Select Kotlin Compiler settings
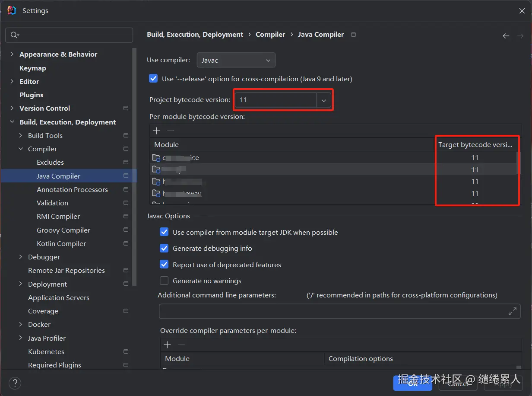The height and width of the screenshot is (396, 532). click(x=61, y=243)
